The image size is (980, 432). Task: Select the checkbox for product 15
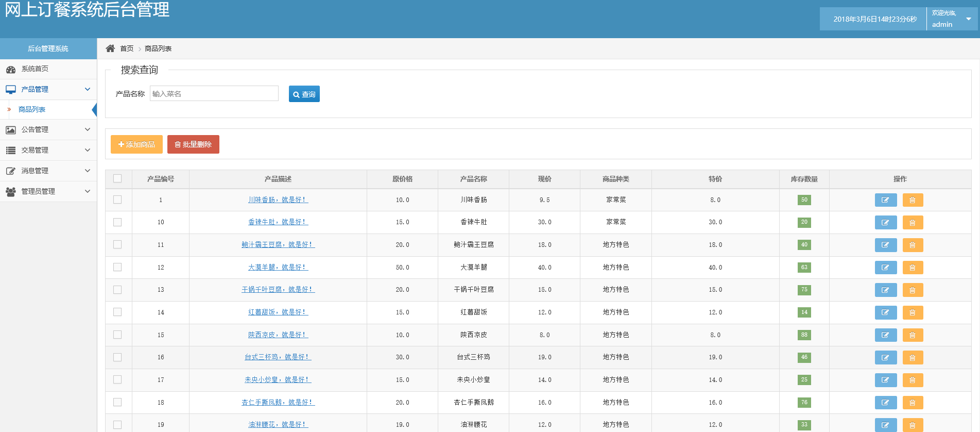click(117, 335)
